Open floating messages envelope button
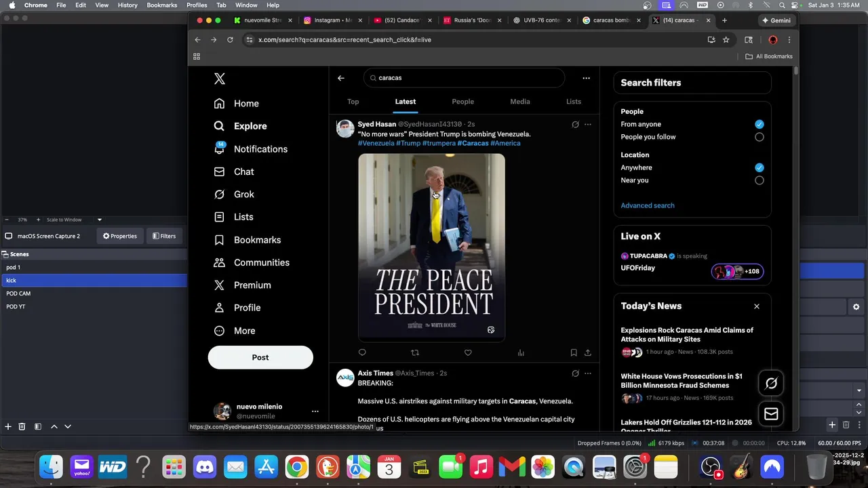This screenshot has height=488, width=868. coord(771,414)
